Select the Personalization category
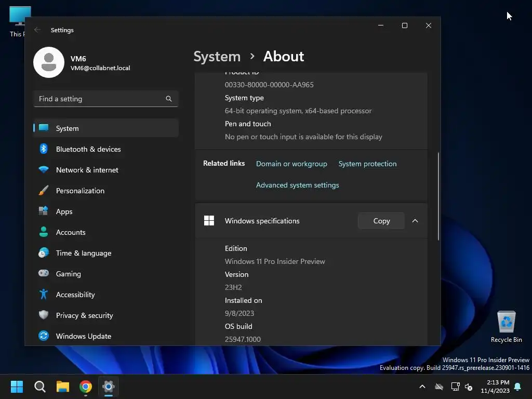Screen dimensions: 532x399 pos(106,191)
